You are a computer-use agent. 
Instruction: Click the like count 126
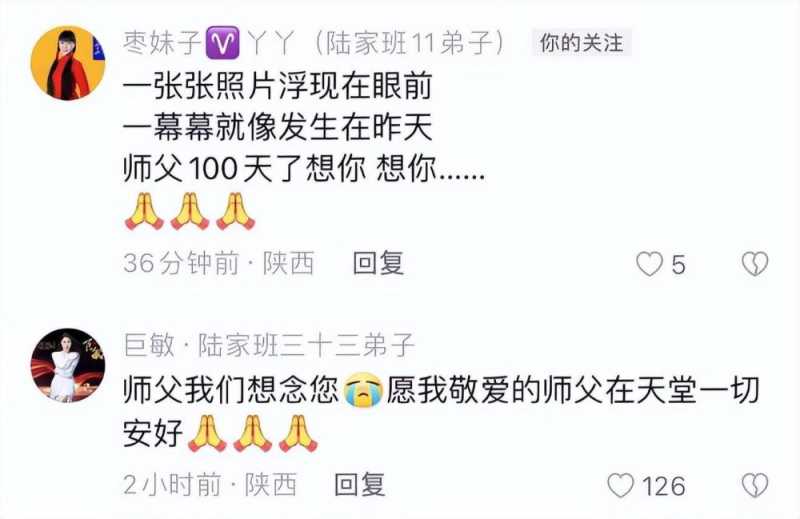tap(663, 486)
